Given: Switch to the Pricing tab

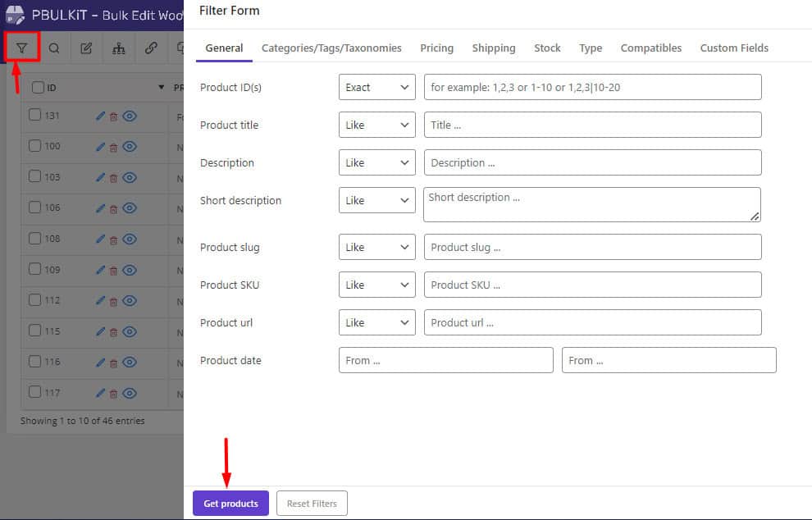Looking at the screenshot, I should point(436,48).
